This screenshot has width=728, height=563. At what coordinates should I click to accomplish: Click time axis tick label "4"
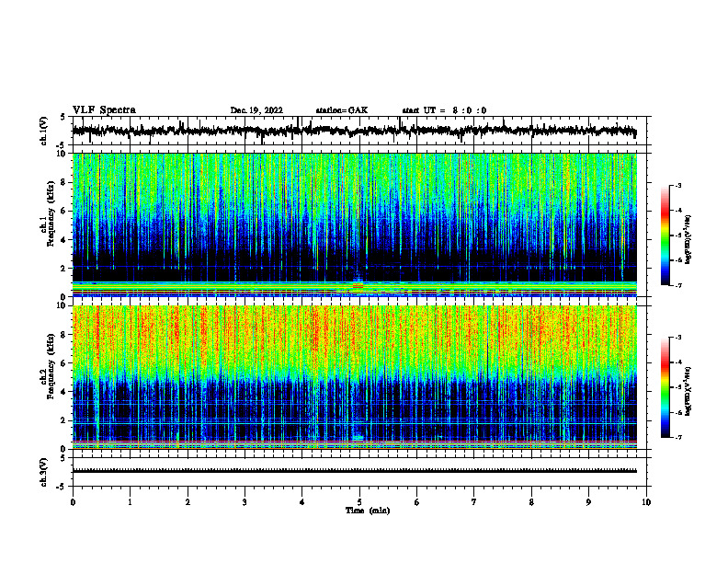pyautogui.click(x=302, y=502)
